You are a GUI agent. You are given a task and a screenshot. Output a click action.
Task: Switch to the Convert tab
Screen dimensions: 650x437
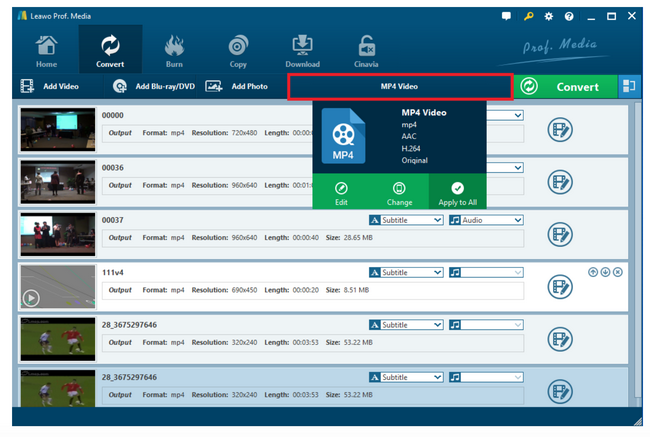coord(110,51)
